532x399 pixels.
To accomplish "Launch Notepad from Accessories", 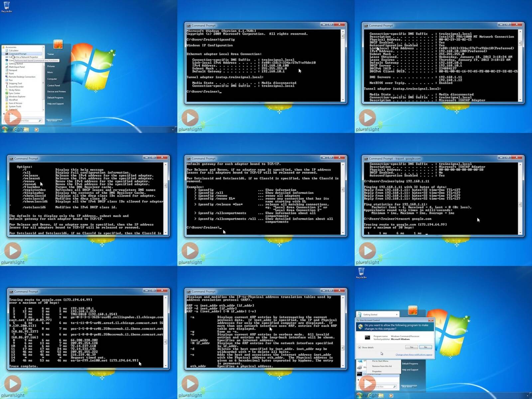I will point(13,70).
